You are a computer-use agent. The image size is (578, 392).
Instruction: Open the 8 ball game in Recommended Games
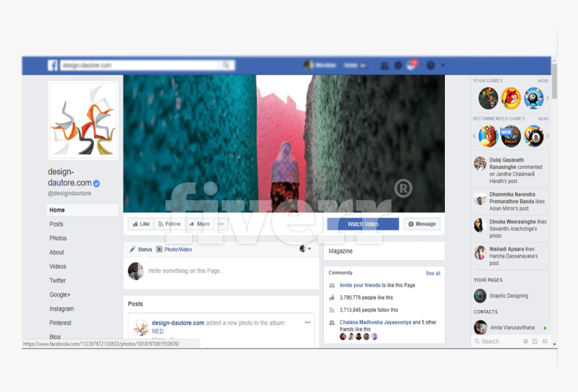(x=534, y=136)
